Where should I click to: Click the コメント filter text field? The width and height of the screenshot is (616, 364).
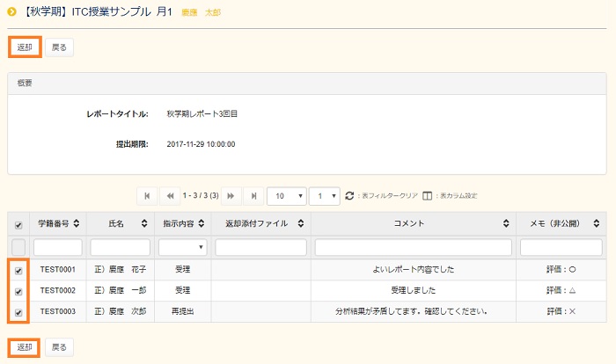coord(413,247)
